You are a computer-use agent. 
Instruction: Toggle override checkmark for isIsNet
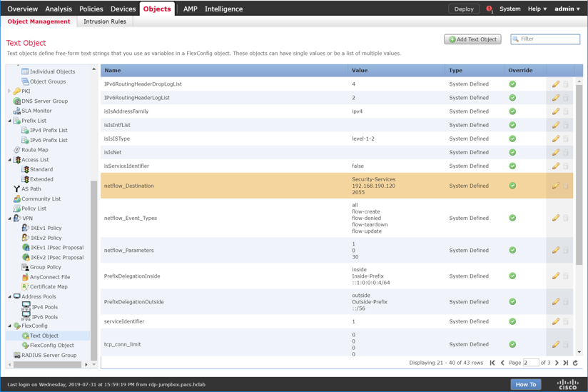pos(512,152)
